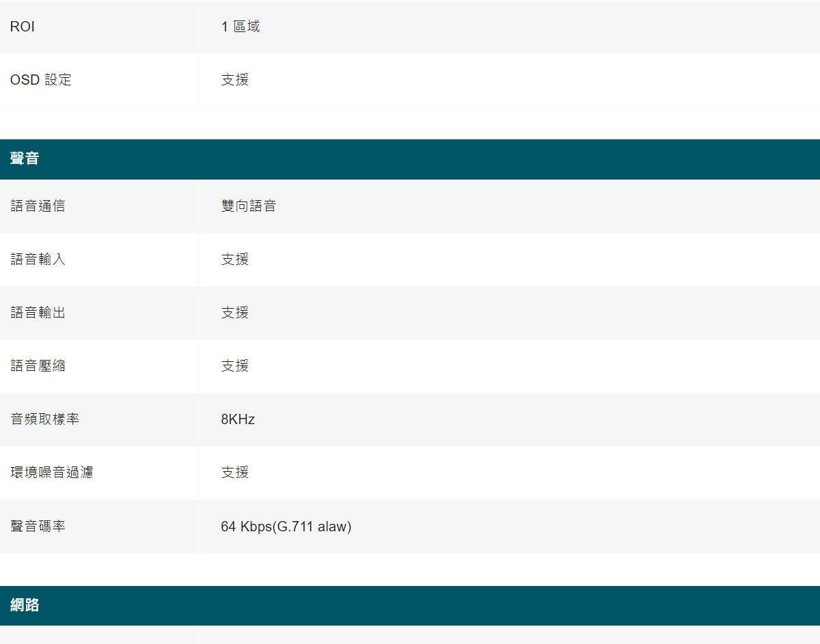Click the '環境噪音過濾' row label
The width and height of the screenshot is (820, 644).
pyautogui.click(x=51, y=472)
